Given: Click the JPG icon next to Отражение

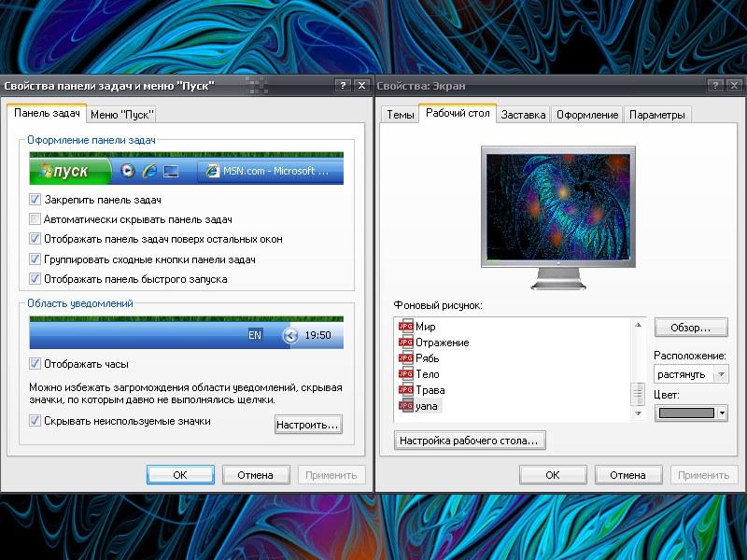Looking at the screenshot, I should (405, 343).
